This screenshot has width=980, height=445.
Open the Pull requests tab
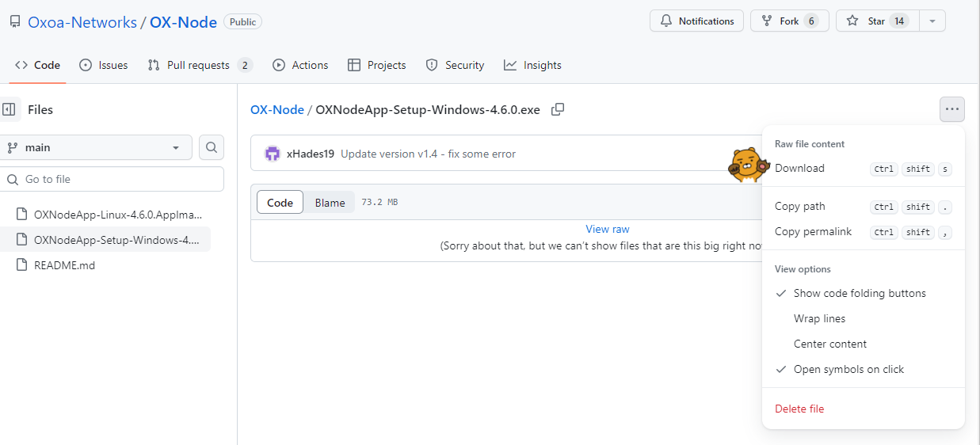pos(200,65)
